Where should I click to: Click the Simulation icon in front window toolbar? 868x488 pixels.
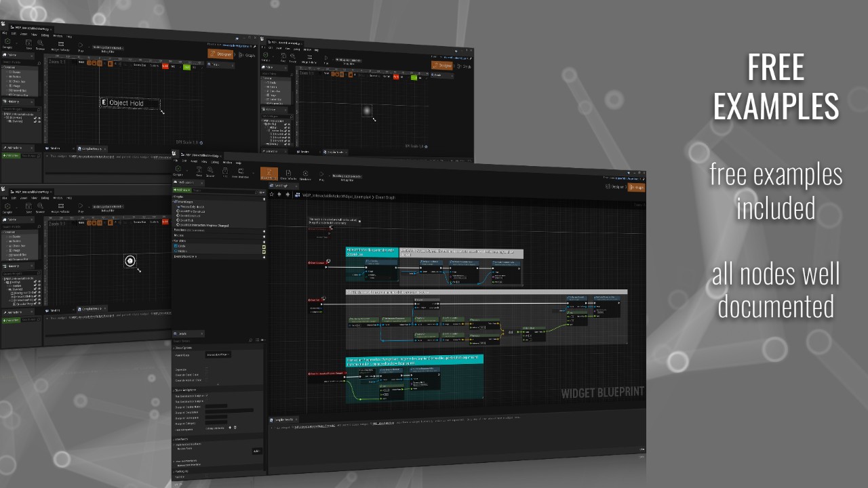click(x=305, y=176)
